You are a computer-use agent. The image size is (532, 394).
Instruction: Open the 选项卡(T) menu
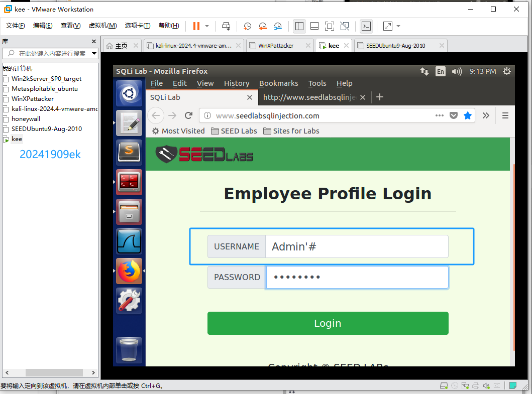(138, 26)
